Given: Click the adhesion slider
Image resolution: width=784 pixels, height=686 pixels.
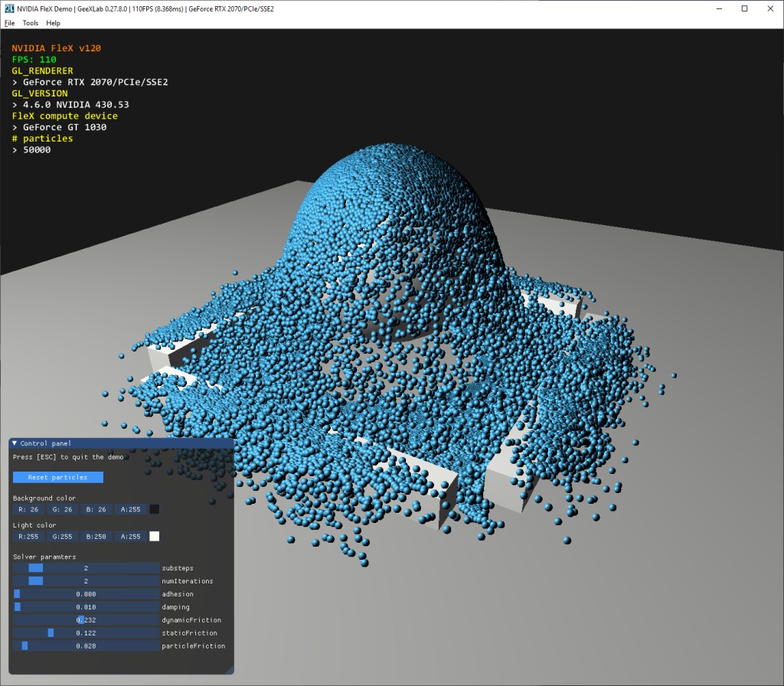Looking at the screenshot, I should (x=86, y=594).
